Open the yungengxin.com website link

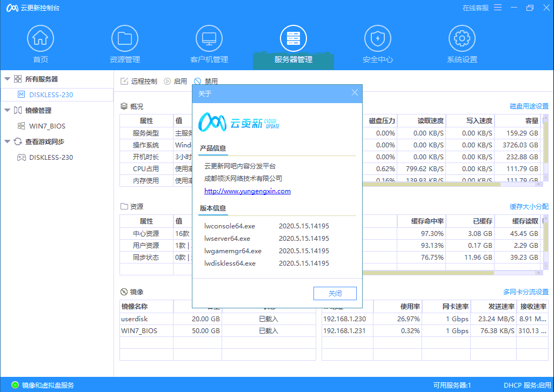tap(248, 191)
